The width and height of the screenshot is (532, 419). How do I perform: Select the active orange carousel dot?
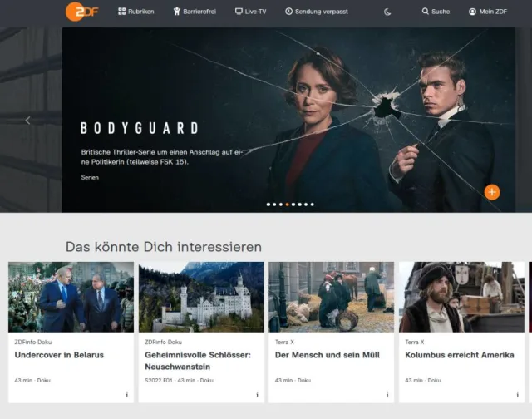[287, 205]
